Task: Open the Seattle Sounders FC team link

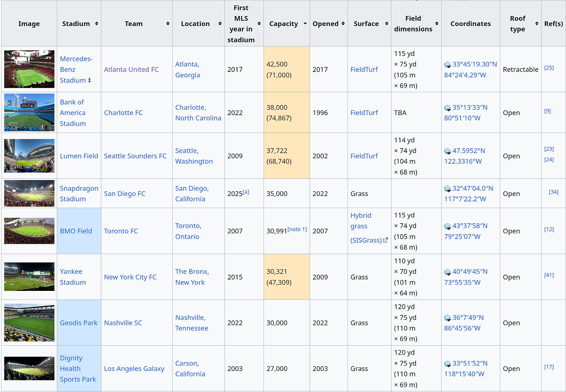Action: 135,156
